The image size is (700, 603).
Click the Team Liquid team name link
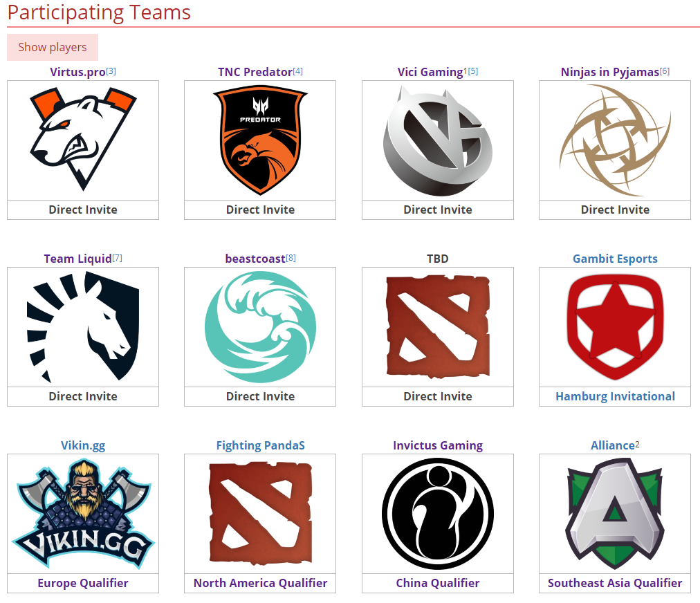click(x=77, y=259)
